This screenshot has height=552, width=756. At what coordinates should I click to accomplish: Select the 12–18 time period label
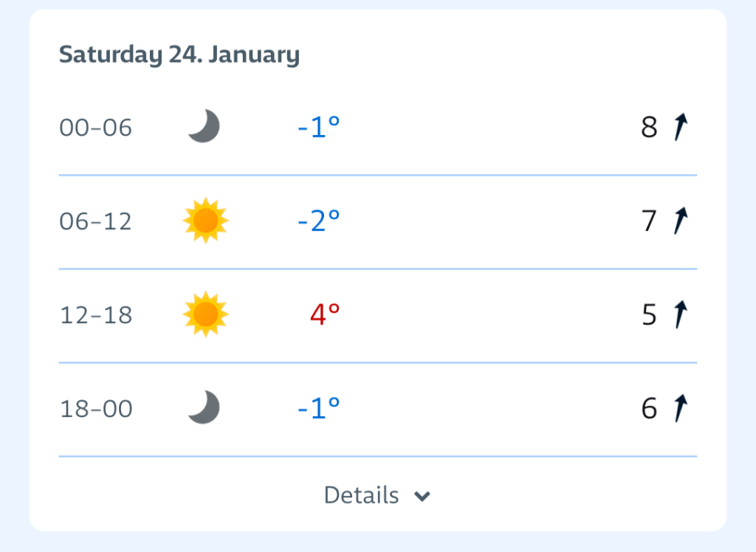pyautogui.click(x=95, y=315)
